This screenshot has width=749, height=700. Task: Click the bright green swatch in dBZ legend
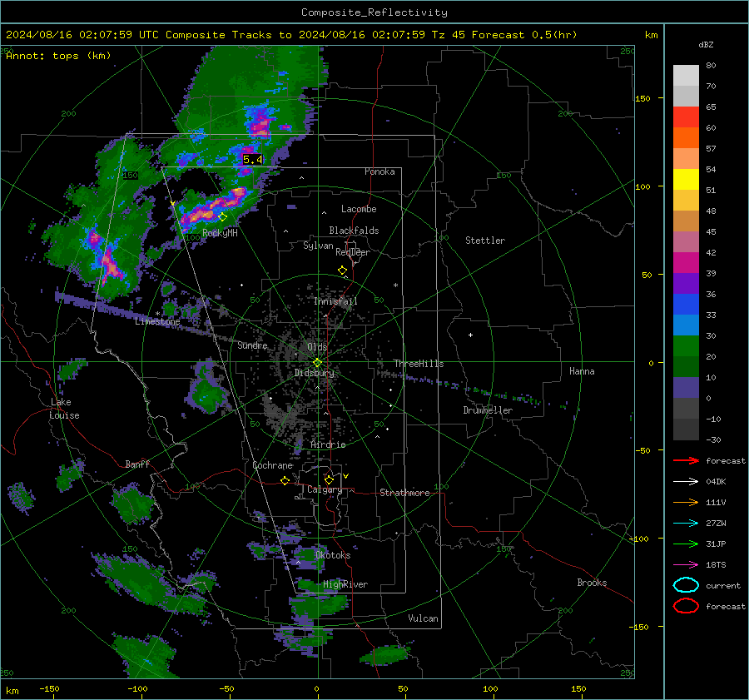click(686, 346)
